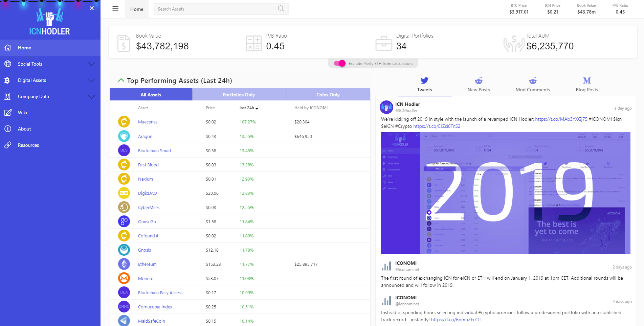Open the t.co/MAb3YXGj75 tweet link
The width and height of the screenshot is (644, 326).
pyautogui.click(x=561, y=119)
